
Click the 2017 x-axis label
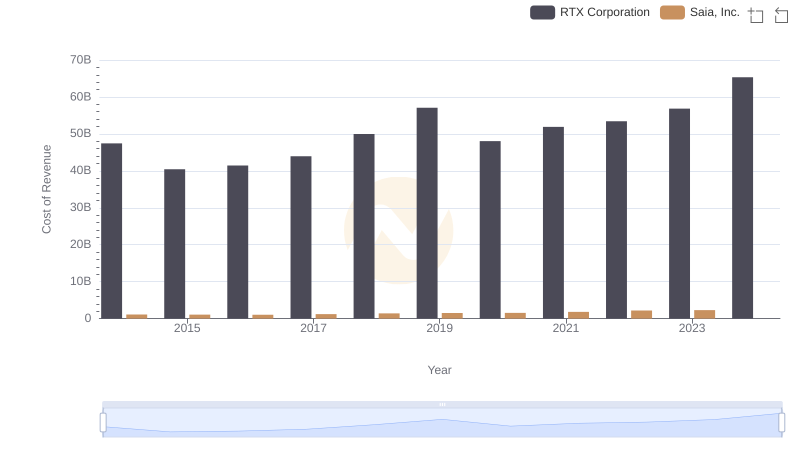pos(313,328)
